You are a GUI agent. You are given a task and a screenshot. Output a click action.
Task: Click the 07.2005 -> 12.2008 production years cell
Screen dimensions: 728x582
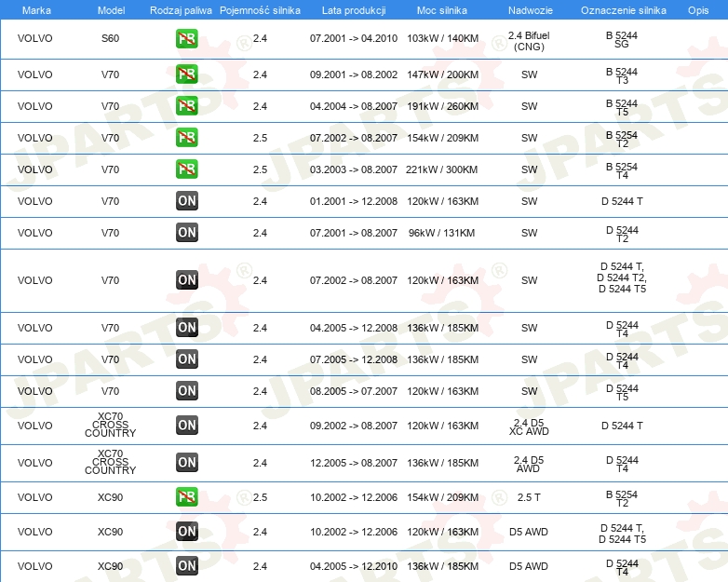(354, 359)
